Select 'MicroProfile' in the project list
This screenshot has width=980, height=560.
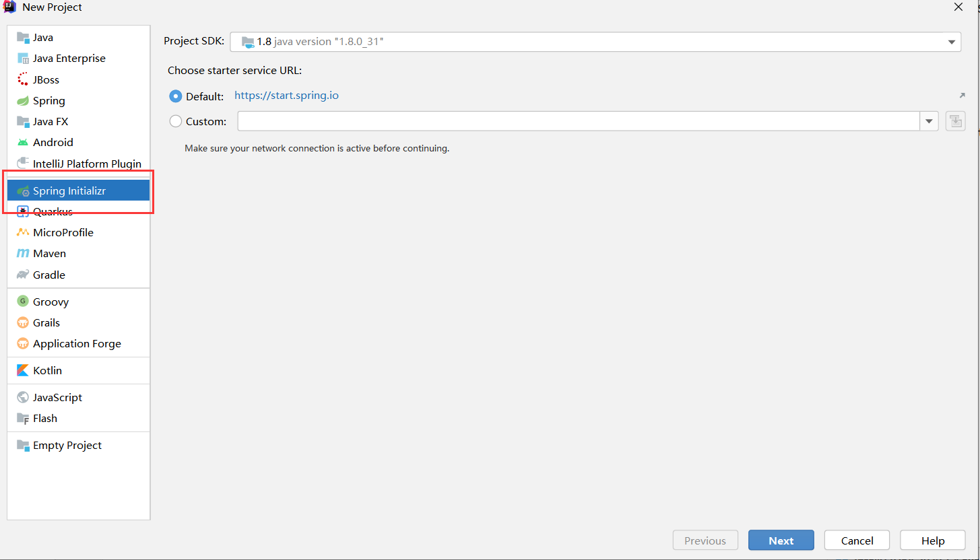(x=79, y=232)
